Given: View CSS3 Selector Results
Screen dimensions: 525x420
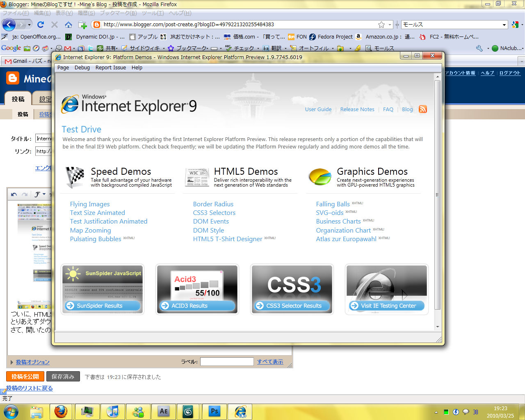Looking at the screenshot, I should (x=292, y=306).
